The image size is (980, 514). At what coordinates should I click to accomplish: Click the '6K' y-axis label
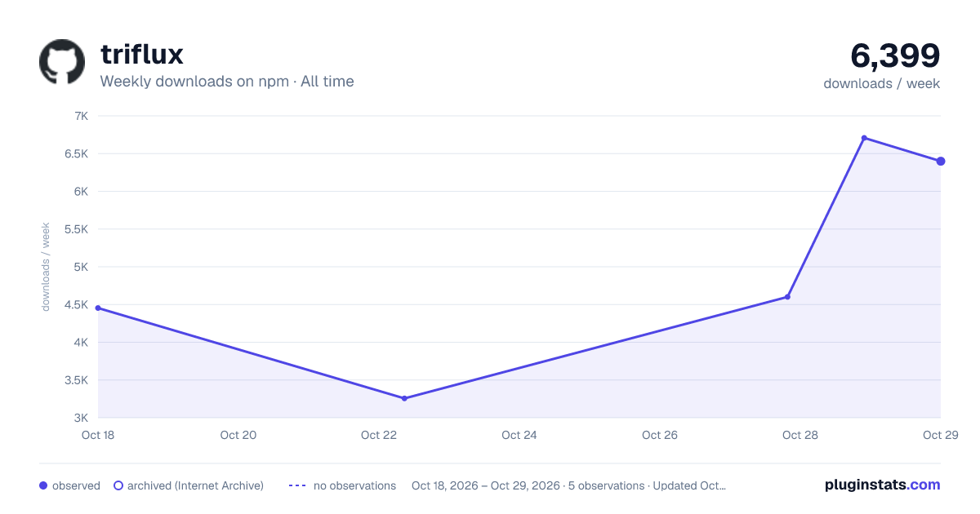[x=81, y=191]
